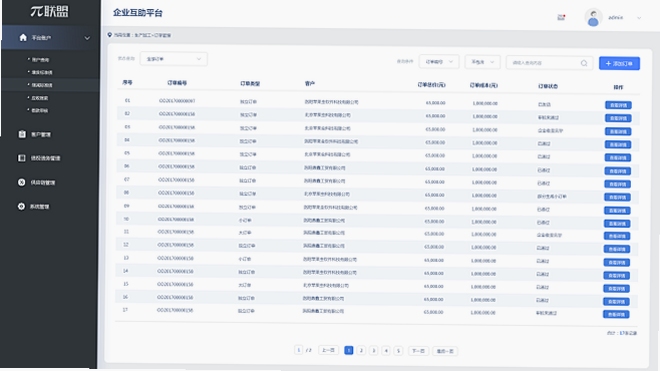View details for order row 08

point(617,198)
